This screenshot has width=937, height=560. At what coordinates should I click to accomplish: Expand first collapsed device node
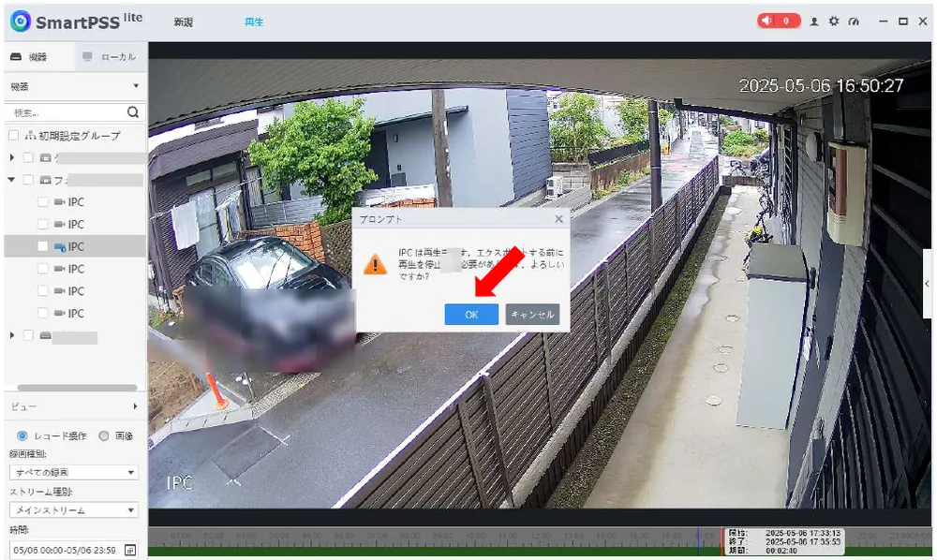12,157
